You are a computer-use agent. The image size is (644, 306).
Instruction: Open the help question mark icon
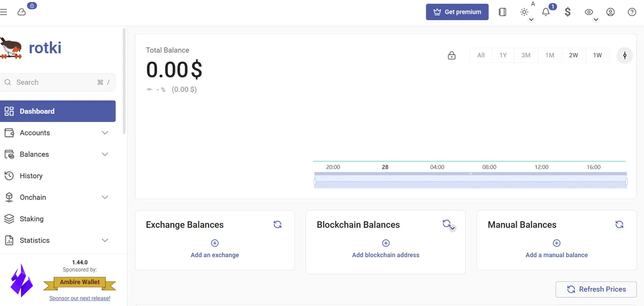pyautogui.click(x=632, y=12)
